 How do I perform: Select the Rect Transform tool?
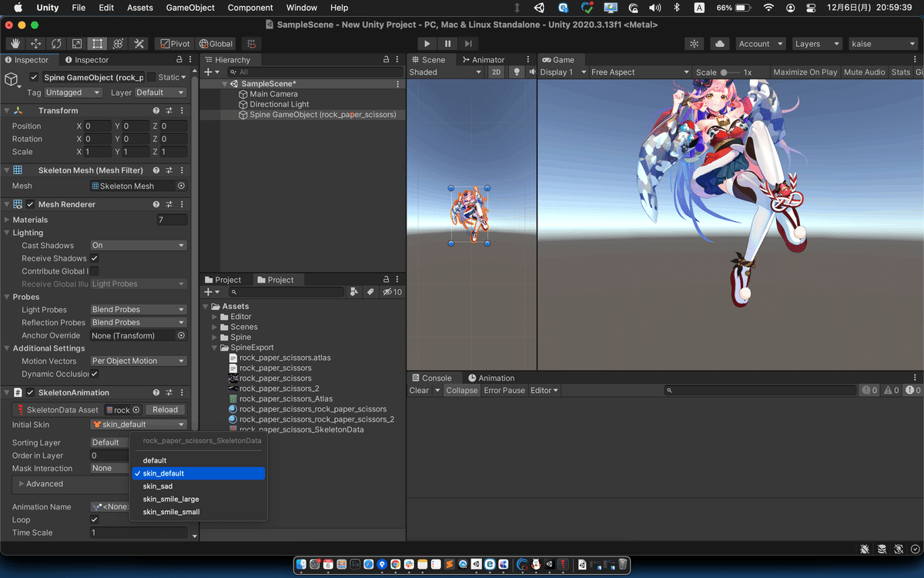98,44
